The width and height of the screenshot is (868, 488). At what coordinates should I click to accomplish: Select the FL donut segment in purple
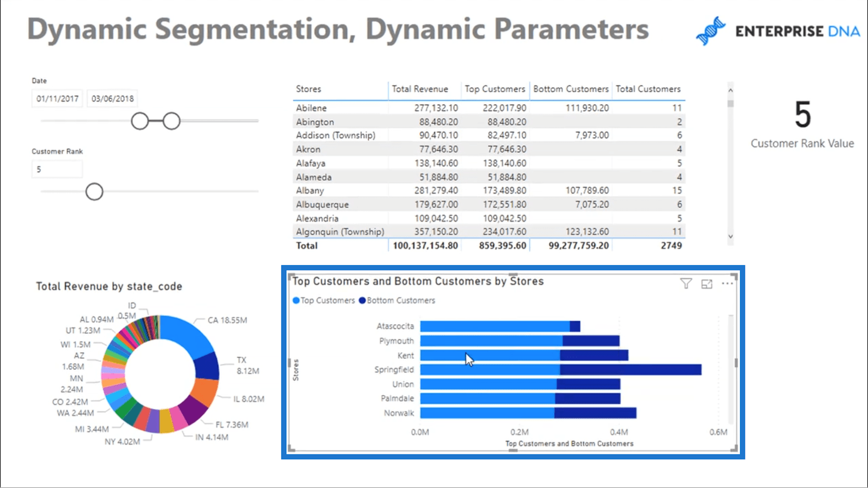193,410
